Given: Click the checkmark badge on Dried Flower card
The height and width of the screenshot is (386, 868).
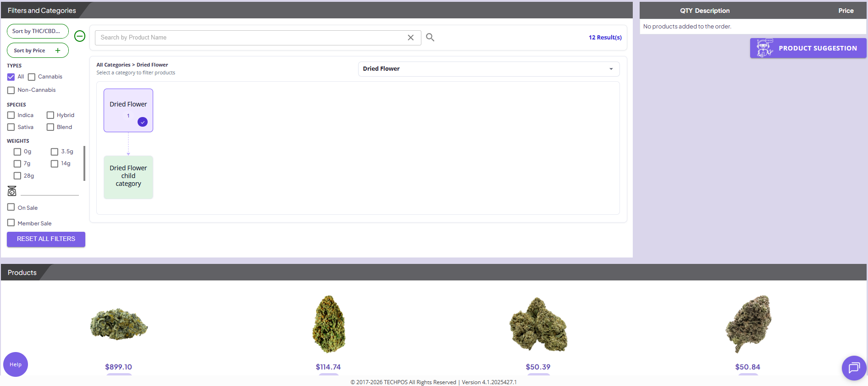Looking at the screenshot, I should click(x=143, y=122).
